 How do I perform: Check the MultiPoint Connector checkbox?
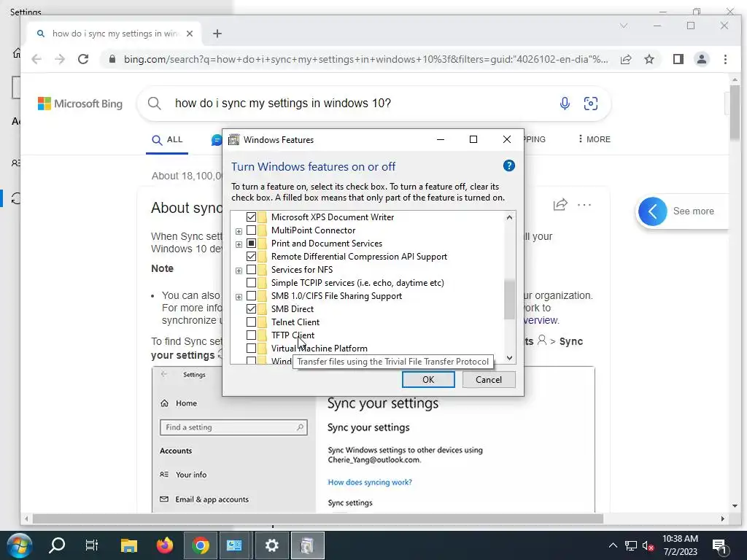(x=251, y=230)
